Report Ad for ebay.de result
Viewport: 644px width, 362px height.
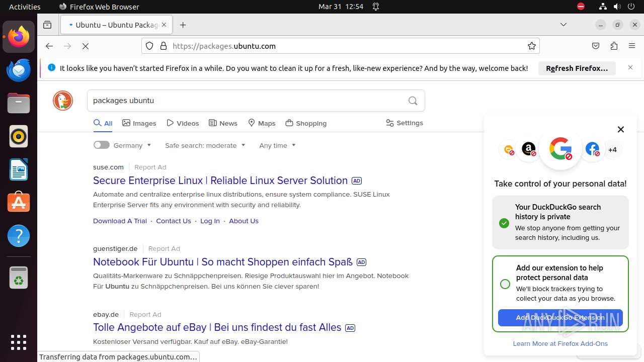pyautogui.click(x=145, y=314)
